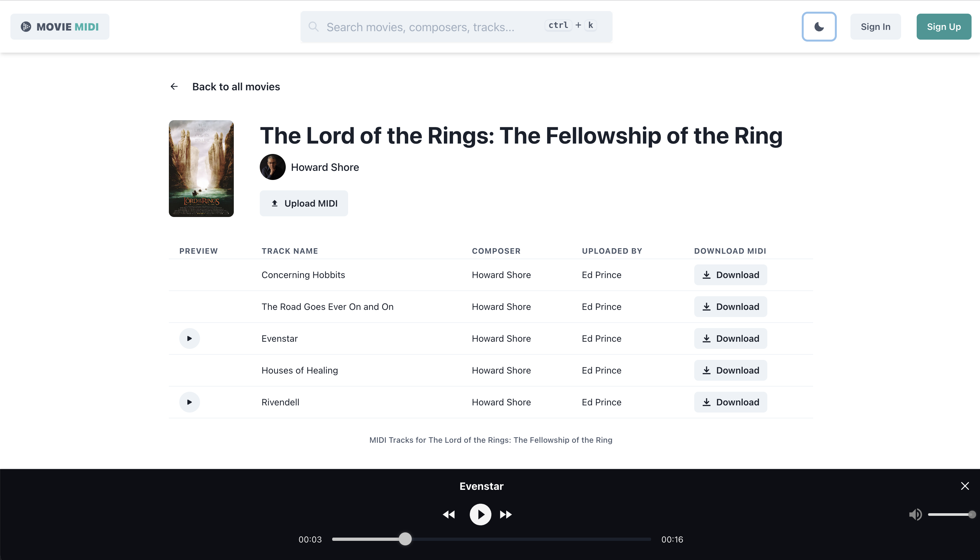980x560 pixels.
Task: Focus the search movies input field
Action: click(431, 27)
